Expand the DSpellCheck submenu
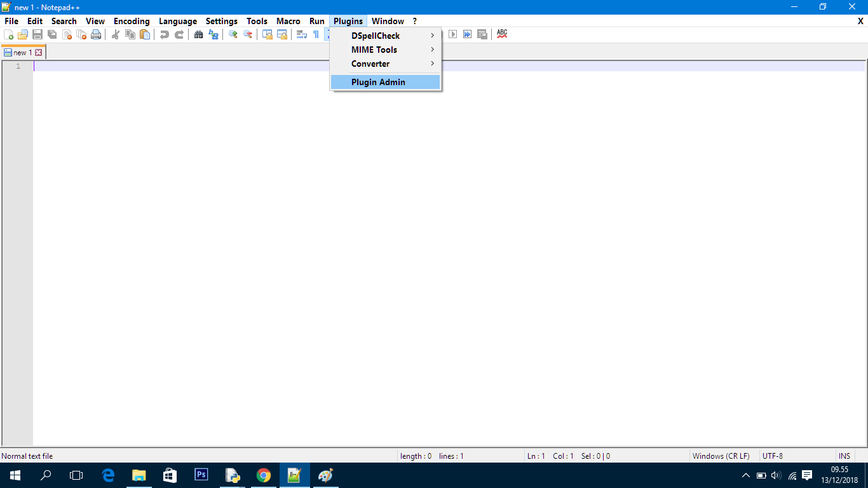The height and width of the screenshot is (488, 868). [x=385, y=36]
